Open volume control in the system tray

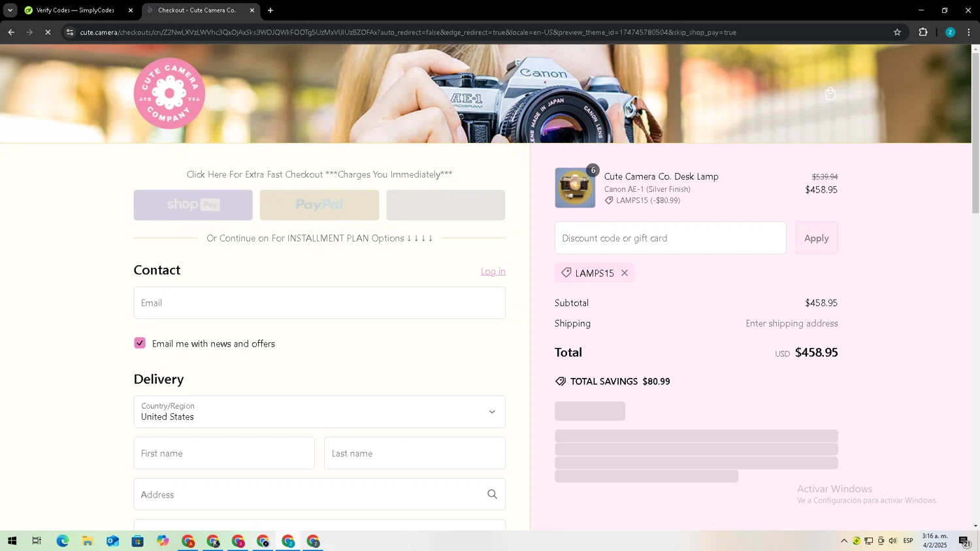tap(892, 541)
